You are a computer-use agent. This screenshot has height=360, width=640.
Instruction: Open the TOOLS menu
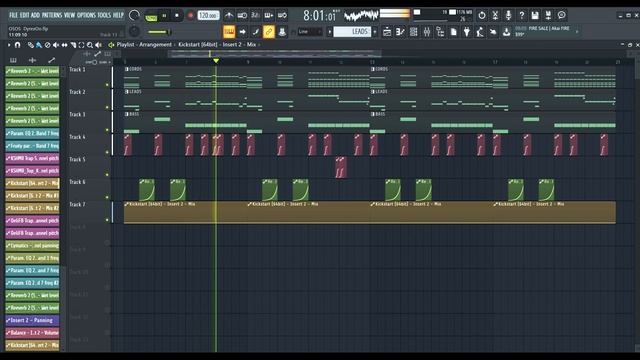[x=104, y=15]
